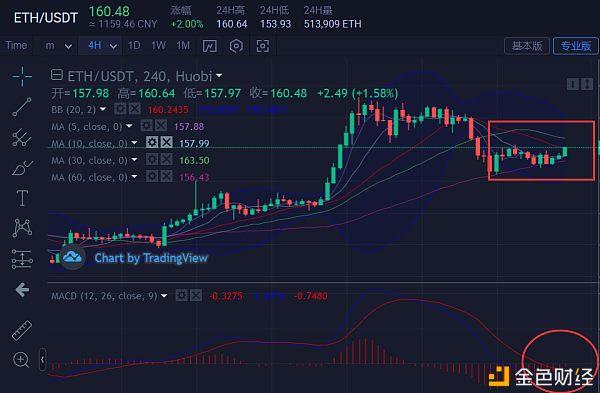Open the minute interval 'm' dropdown

point(58,46)
